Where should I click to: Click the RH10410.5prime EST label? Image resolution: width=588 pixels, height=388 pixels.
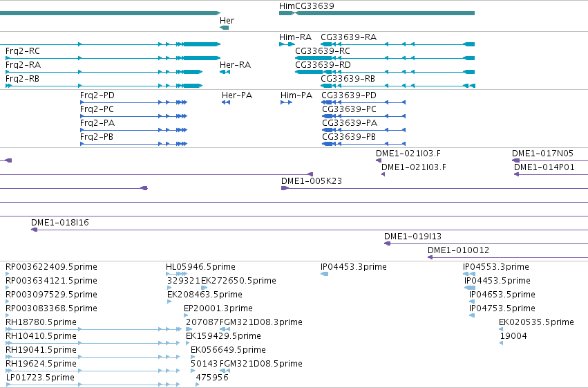pyautogui.click(x=41, y=337)
